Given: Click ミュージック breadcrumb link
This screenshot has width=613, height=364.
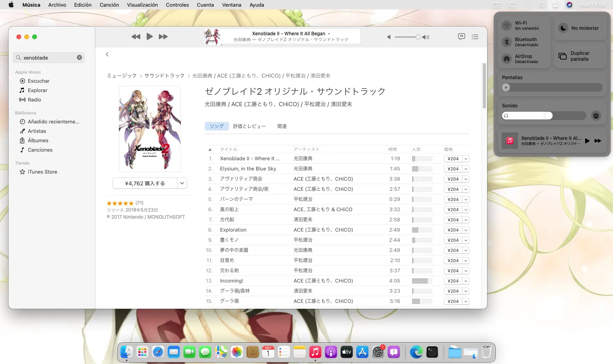Looking at the screenshot, I should pyautogui.click(x=122, y=76).
